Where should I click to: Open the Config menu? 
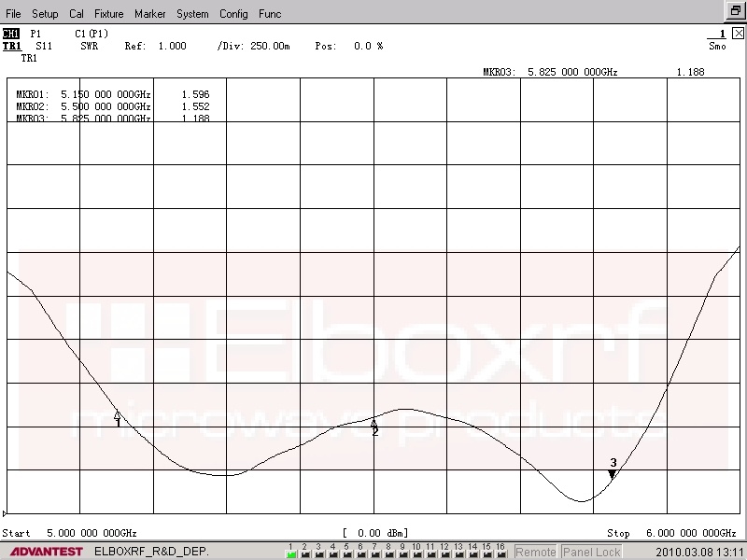(233, 14)
